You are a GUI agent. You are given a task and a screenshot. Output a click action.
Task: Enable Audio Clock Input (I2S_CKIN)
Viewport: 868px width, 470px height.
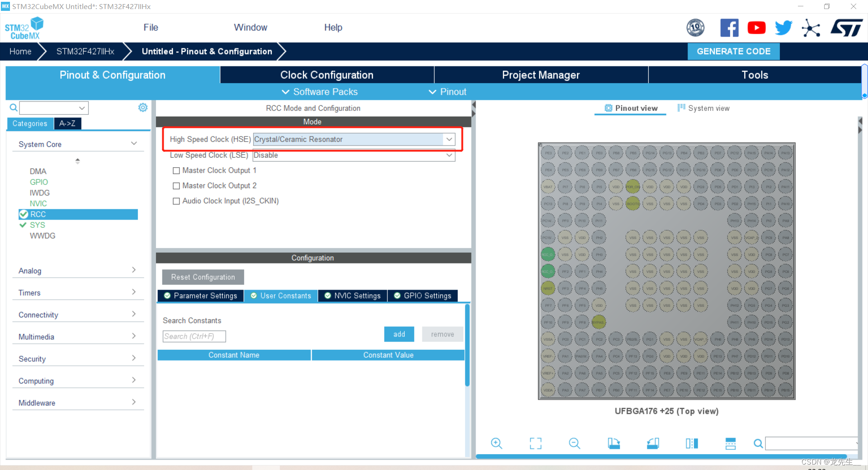(176, 201)
